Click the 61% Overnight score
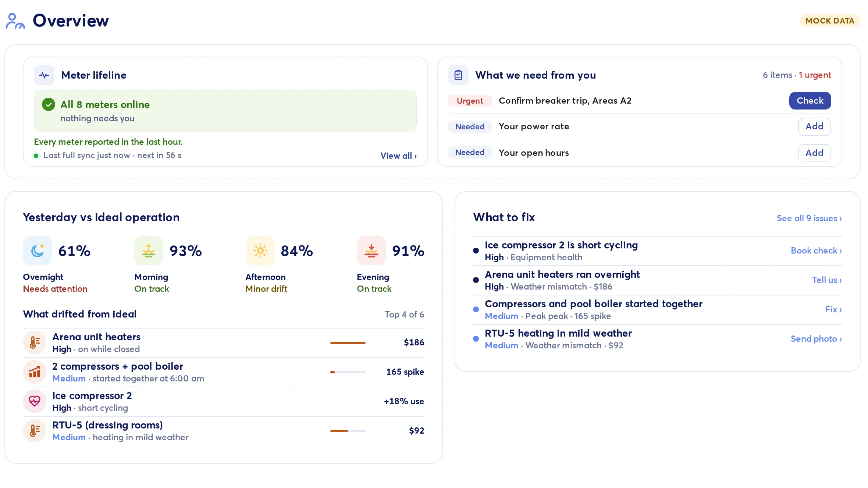Image resolution: width=868 pixels, height=488 pixels. click(74, 251)
